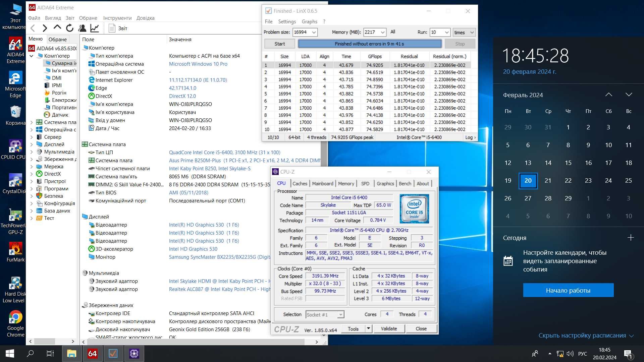Click the CPU-Z Tools dropdown button
The image size is (644, 362).
[368, 328]
